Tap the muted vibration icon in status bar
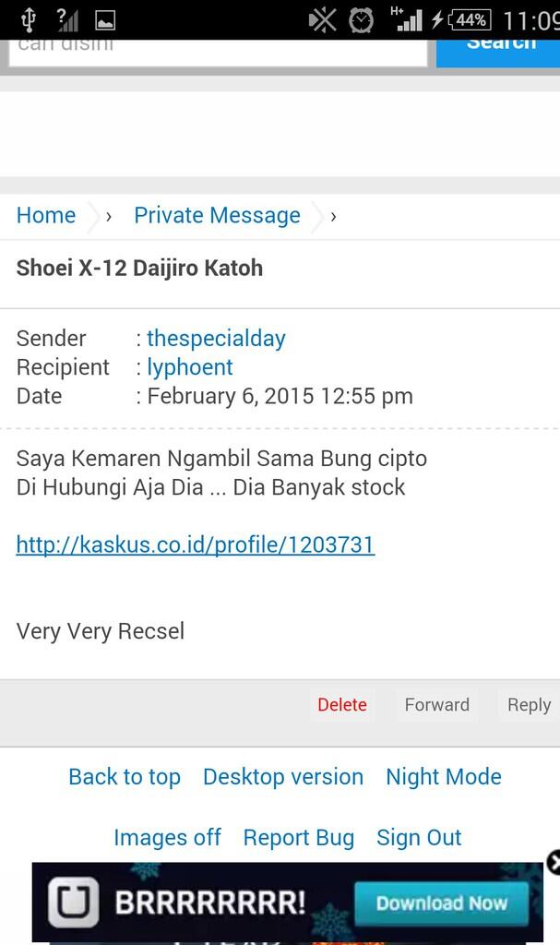The height and width of the screenshot is (945, 560). (322, 18)
